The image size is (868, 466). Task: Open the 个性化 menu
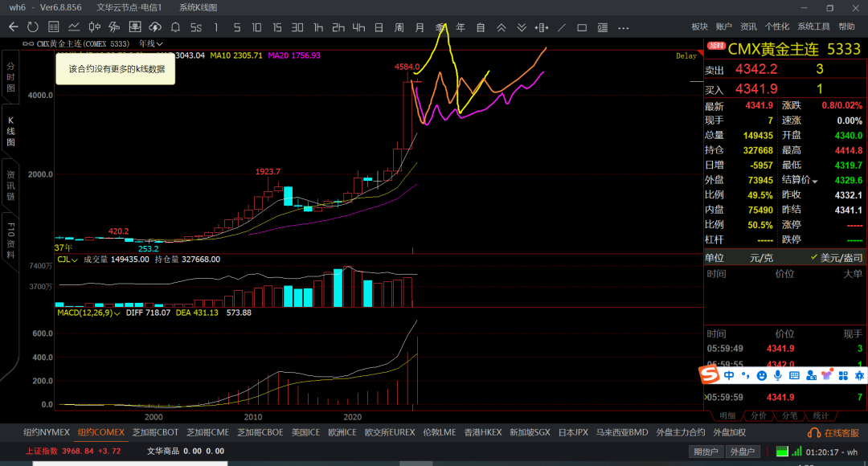776,27
